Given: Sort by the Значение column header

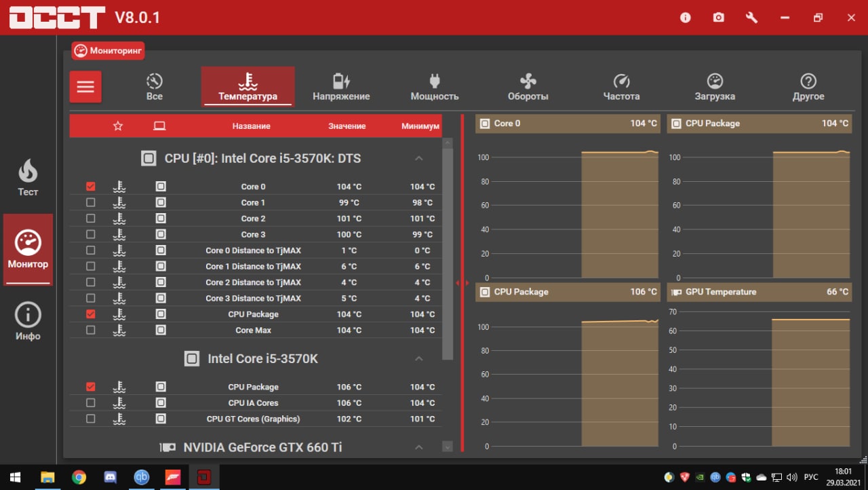Looking at the screenshot, I should [x=347, y=126].
